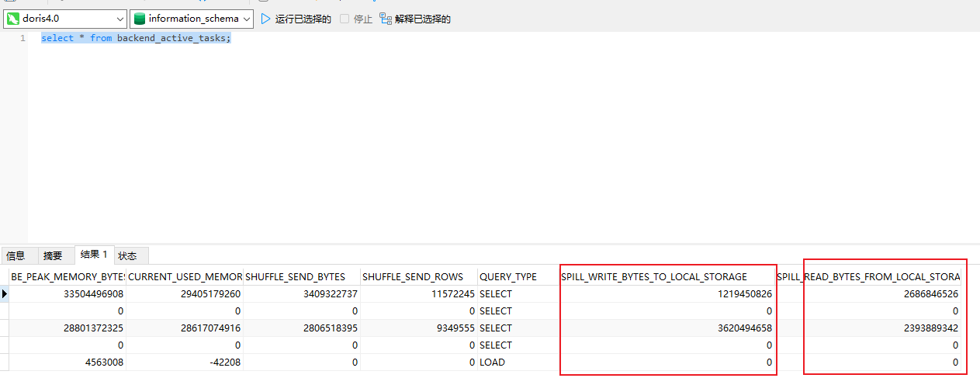Open the 摘要 tab
Image resolution: width=980 pixels, height=392 pixels.
(x=53, y=255)
